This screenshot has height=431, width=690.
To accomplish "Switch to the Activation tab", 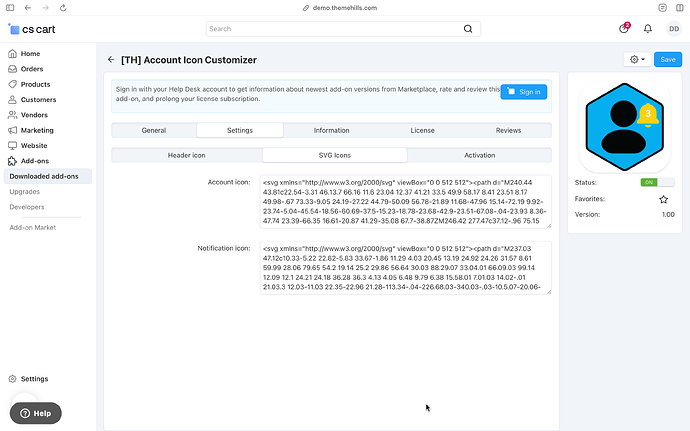I will pyautogui.click(x=479, y=155).
